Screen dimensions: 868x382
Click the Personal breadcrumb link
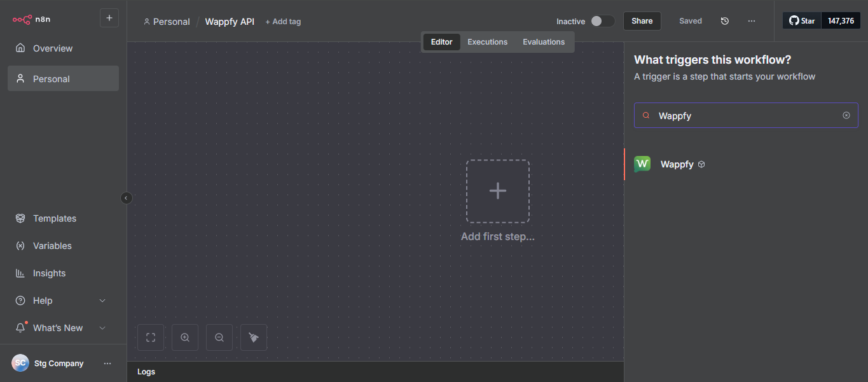[167, 22]
